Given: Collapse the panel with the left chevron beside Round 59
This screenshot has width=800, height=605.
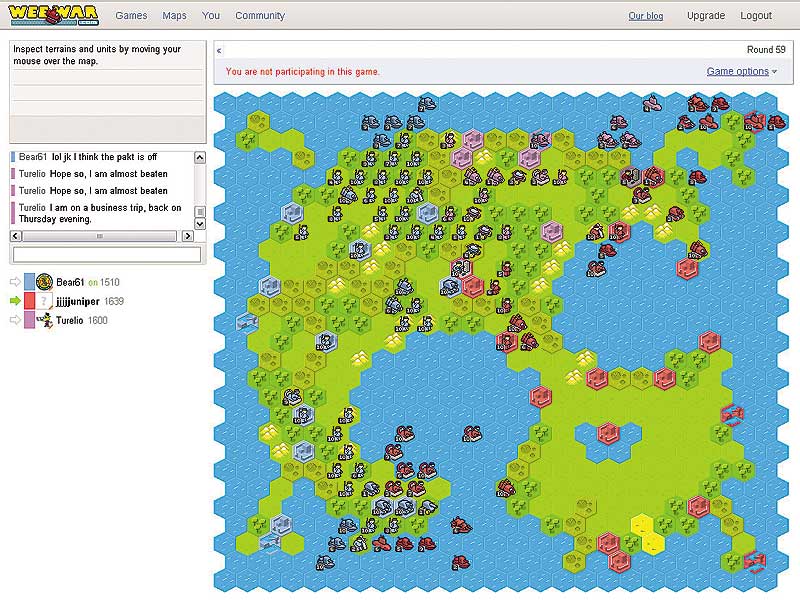Looking at the screenshot, I should pos(219,51).
